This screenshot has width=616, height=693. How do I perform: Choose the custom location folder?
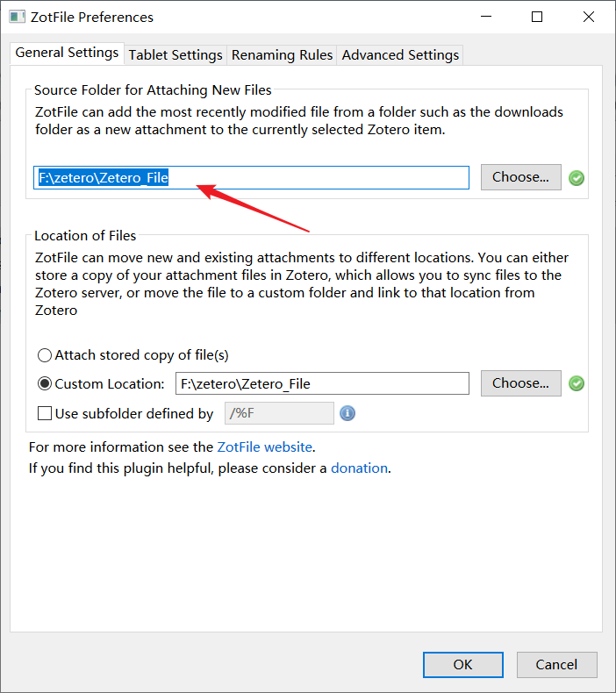[x=521, y=383]
